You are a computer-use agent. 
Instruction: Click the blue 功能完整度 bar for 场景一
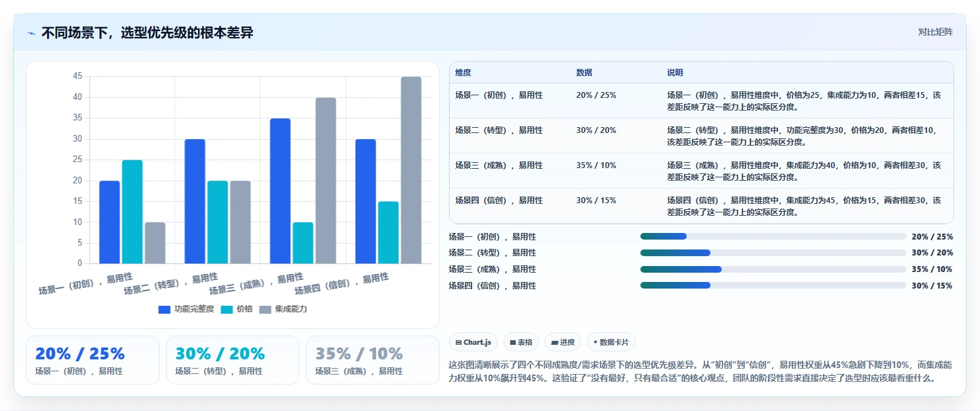coord(109,222)
